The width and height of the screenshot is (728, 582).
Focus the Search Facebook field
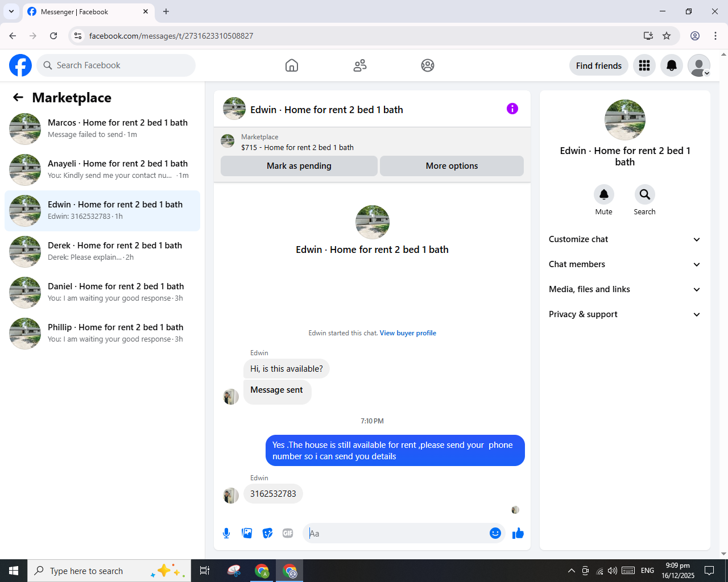point(116,65)
